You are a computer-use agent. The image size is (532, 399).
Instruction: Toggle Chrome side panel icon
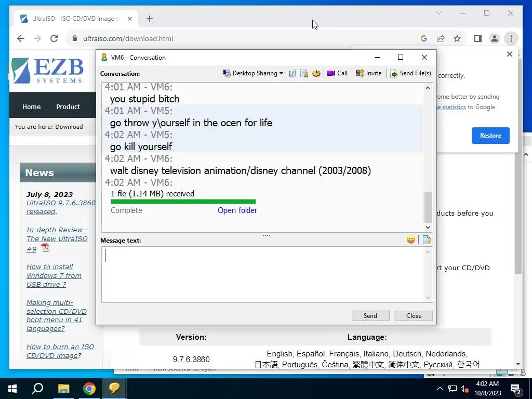pos(478,38)
